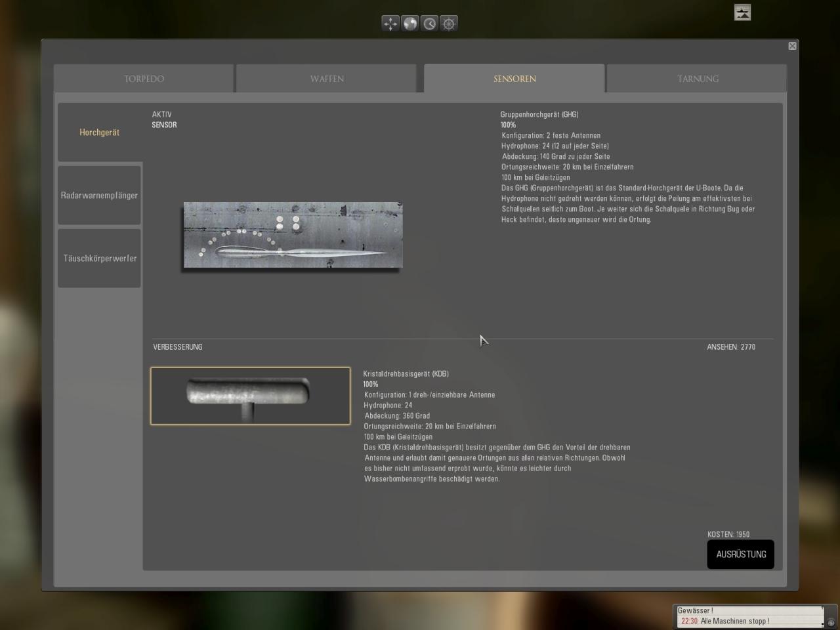Click 'Hydrophone: 24 (12 auf jeder Seite)'

tap(555, 146)
